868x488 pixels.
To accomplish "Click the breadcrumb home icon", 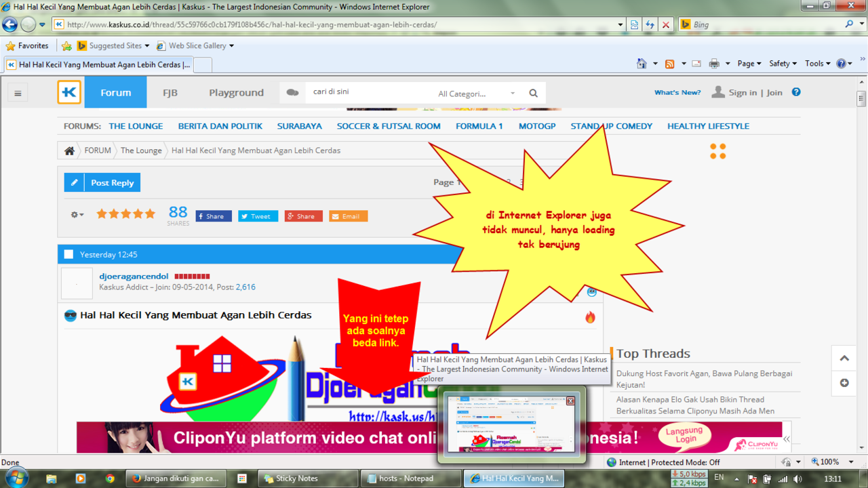I will coord(69,150).
